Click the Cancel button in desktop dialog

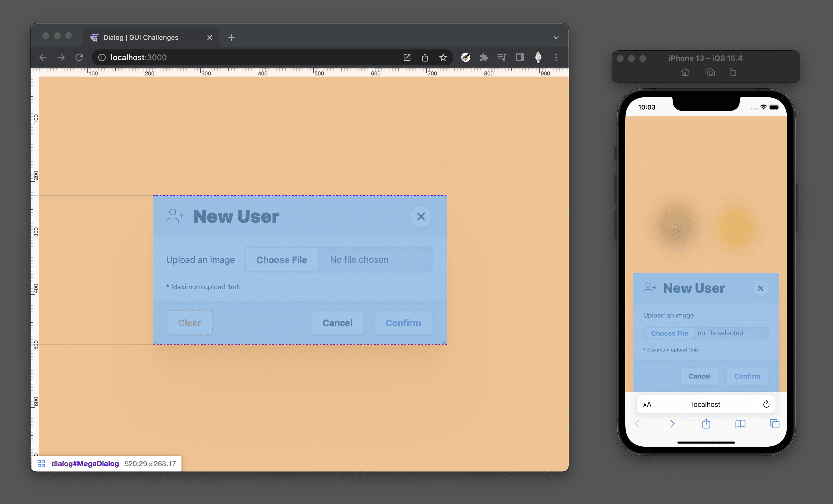pyautogui.click(x=338, y=323)
